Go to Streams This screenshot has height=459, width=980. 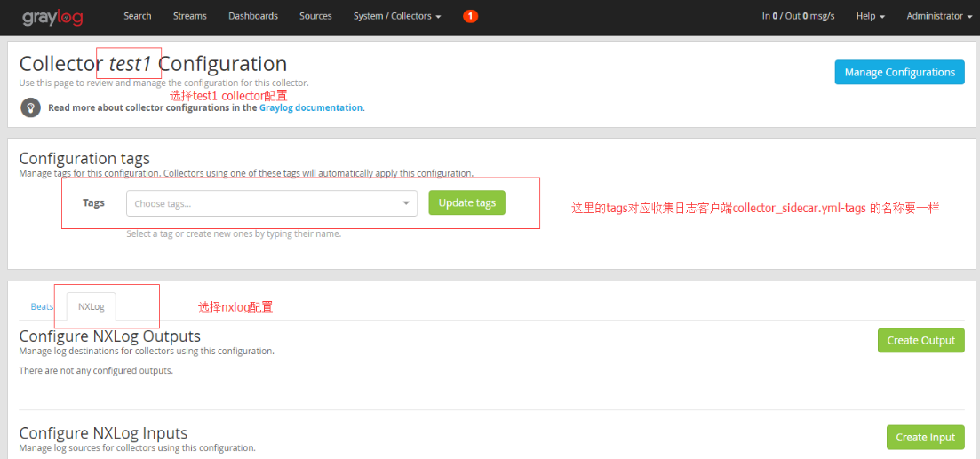pyautogui.click(x=190, y=16)
